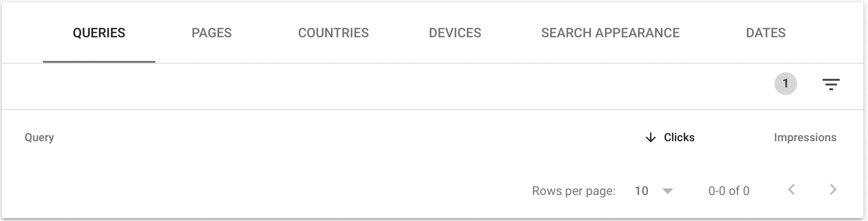Expand the rows per page dropdown arrow
This screenshot has width=868, height=221.
(x=667, y=191)
